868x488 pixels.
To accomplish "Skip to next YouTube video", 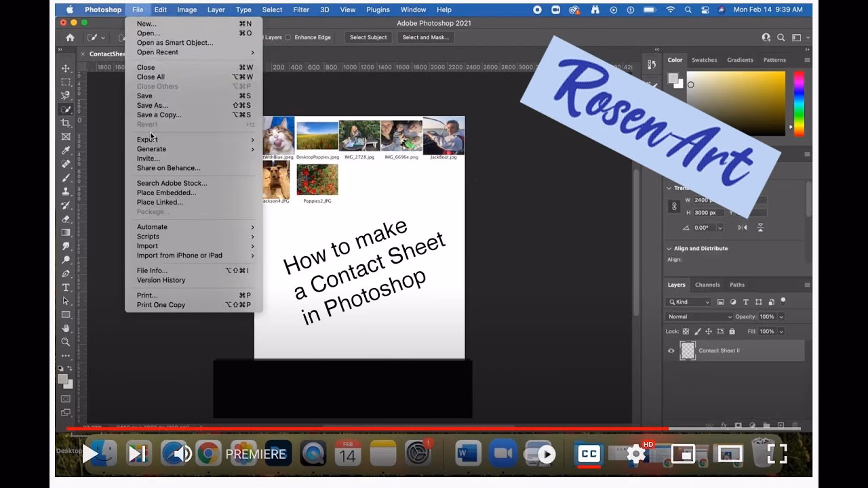I will [138, 453].
